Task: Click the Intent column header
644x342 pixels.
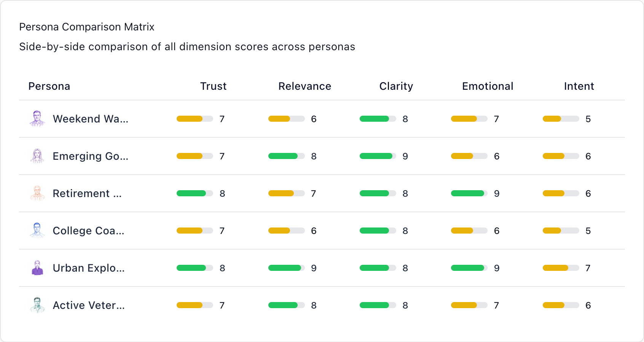Action: coord(579,86)
